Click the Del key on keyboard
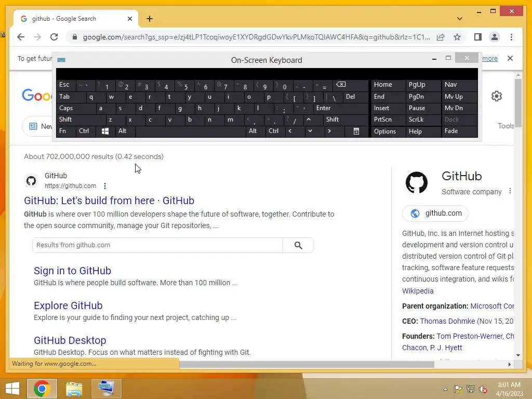This screenshot has width=532, height=399. 355,97
